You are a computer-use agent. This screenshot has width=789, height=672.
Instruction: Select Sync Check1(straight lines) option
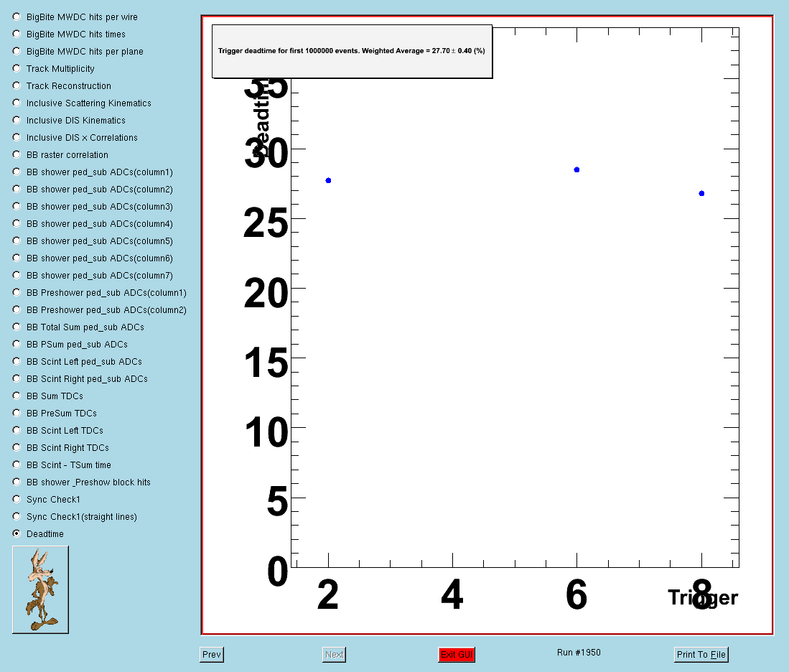(17, 516)
